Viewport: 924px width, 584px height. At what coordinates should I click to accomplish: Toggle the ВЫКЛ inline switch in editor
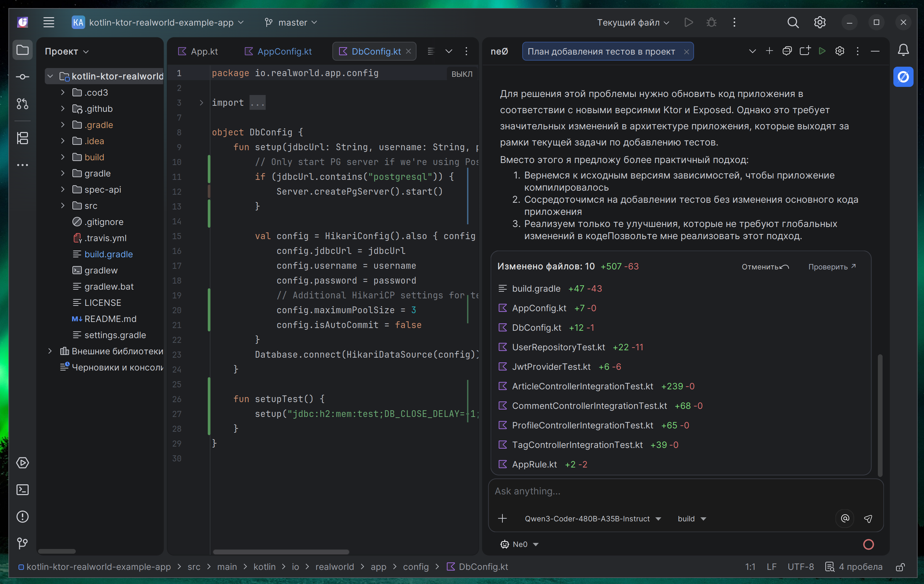pyautogui.click(x=462, y=74)
